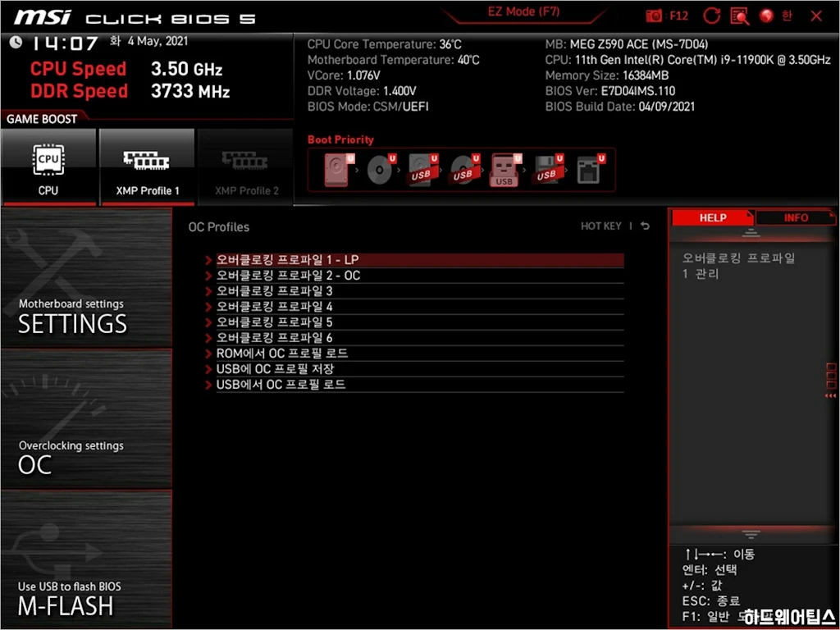Click the Boot Priority label
The height and width of the screenshot is (630, 840).
click(x=340, y=139)
